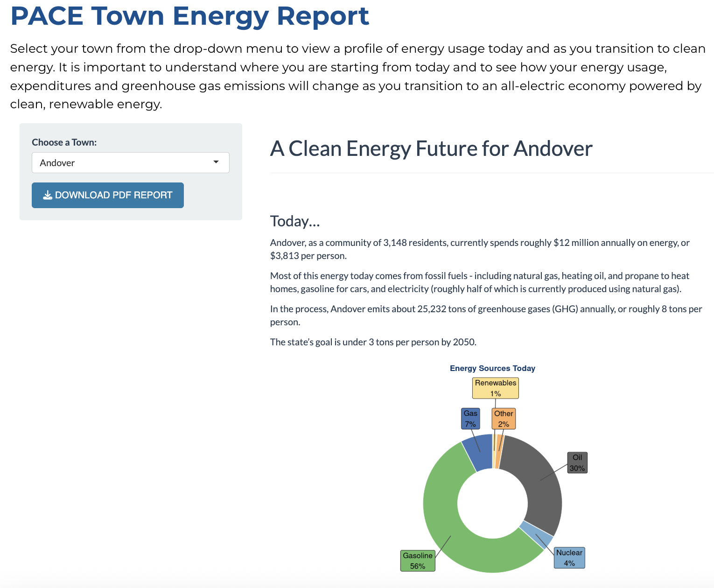Select the Oil 30% chart label
Viewport: 714px width, 588px height.
click(x=577, y=462)
